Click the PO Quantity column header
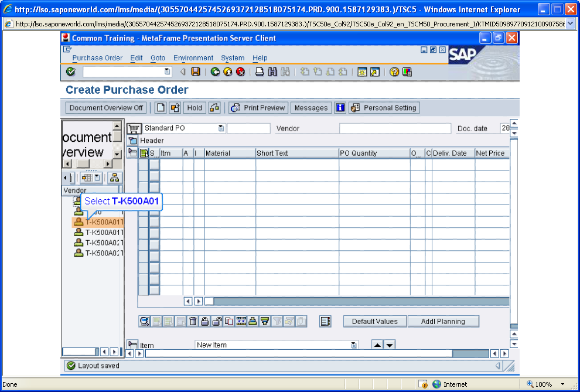 coord(374,153)
